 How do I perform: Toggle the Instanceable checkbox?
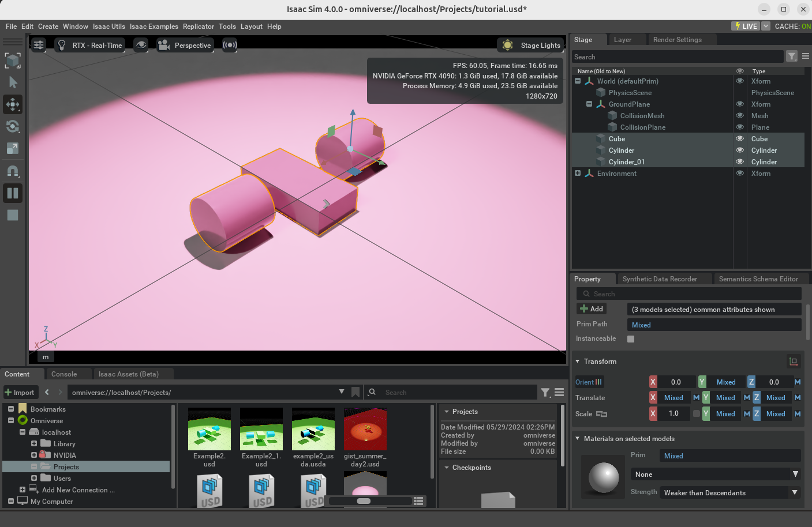click(631, 339)
